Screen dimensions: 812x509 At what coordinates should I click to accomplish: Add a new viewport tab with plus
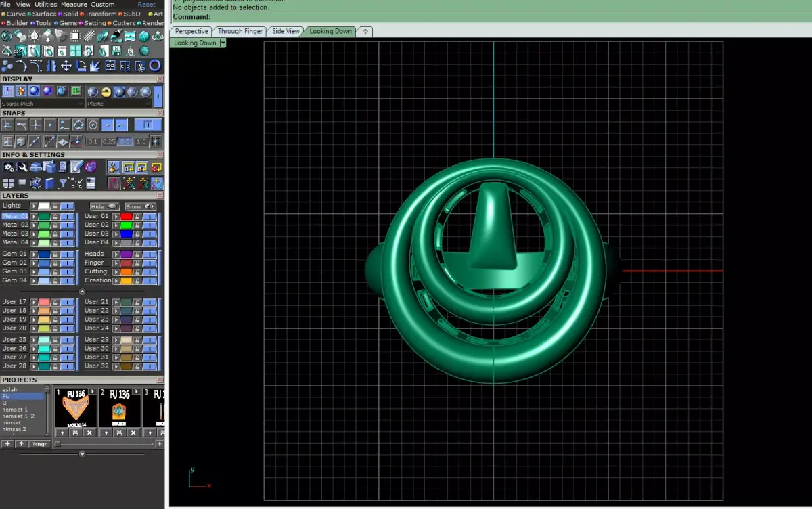coord(365,31)
